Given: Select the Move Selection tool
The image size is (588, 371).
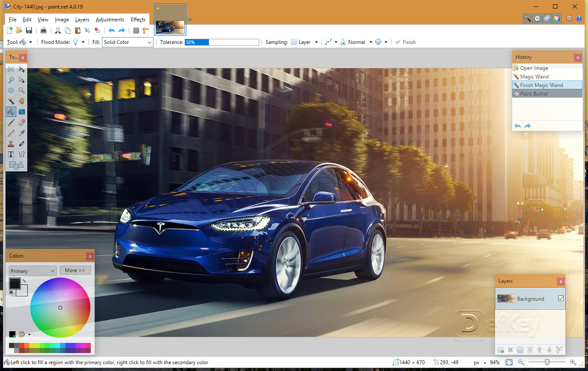Looking at the screenshot, I should (x=22, y=80).
